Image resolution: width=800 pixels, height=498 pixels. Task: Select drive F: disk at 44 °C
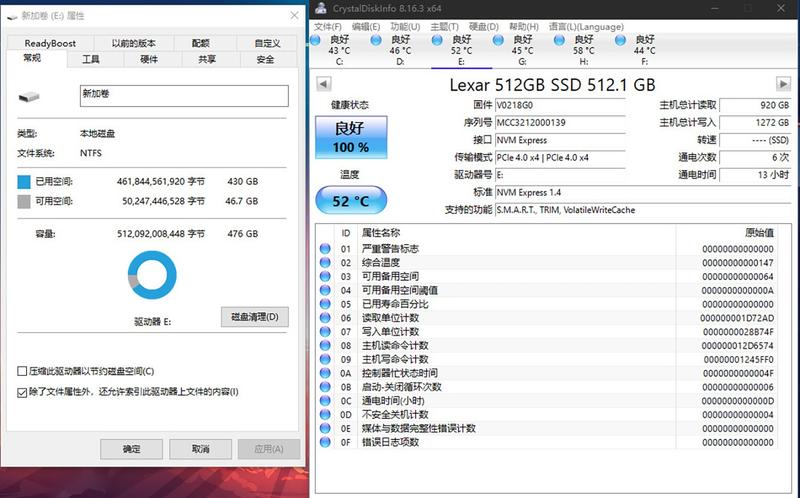[645, 50]
